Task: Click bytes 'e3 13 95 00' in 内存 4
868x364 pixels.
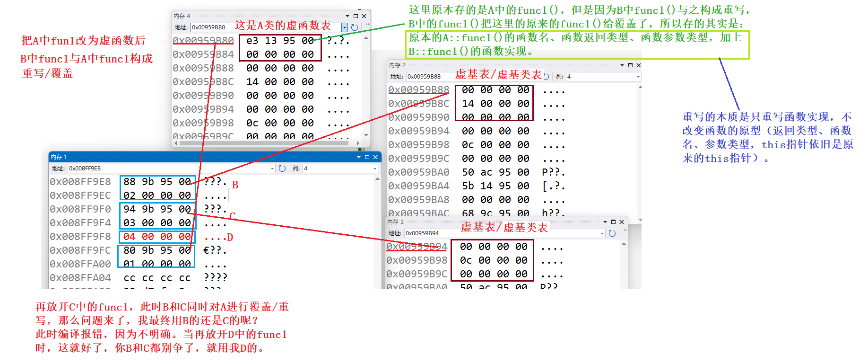Action: tap(280, 41)
